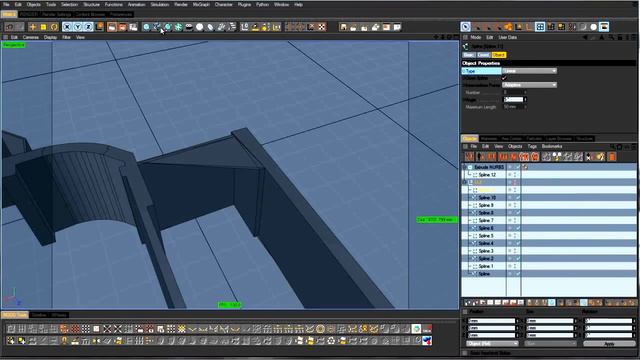Click the viewport zoom navigation icon

[442, 37]
